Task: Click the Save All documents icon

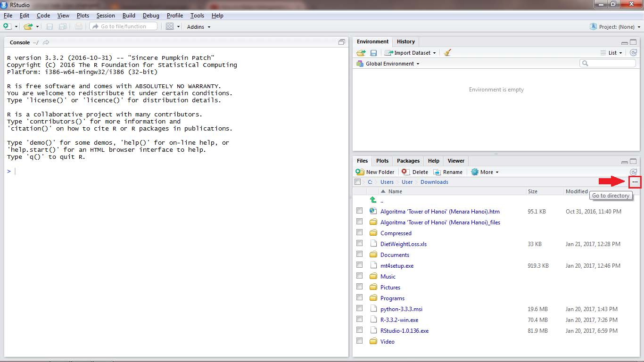Action: [62, 26]
